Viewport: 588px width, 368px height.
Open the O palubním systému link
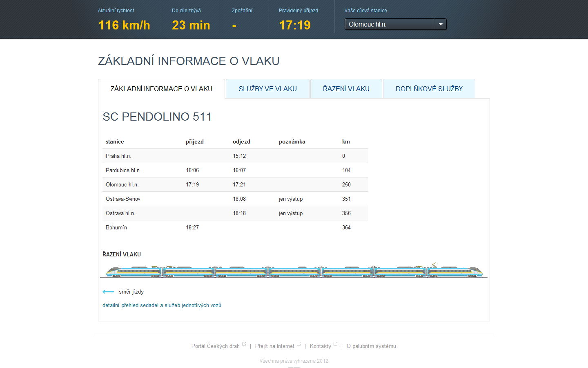[371, 346]
